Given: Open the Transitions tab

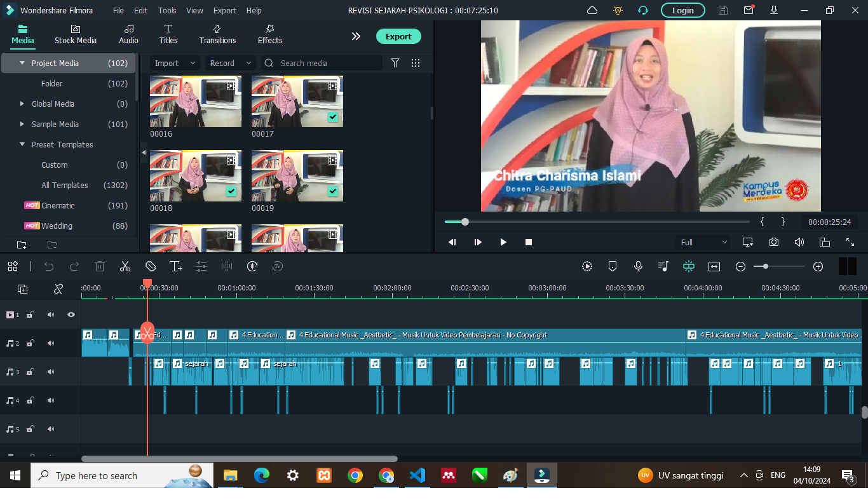Looking at the screenshot, I should 217,34.
